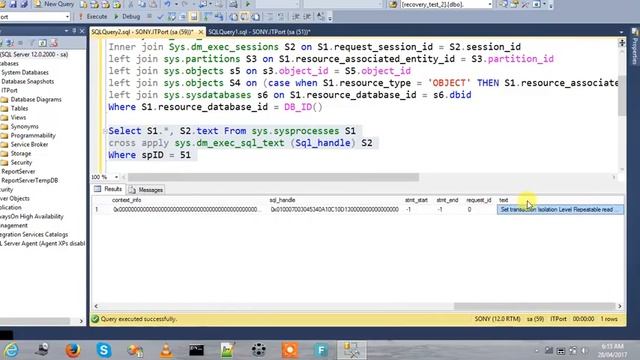This screenshot has height=360, width=640.
Task: Select the Storage folder
Action: click(20, 153)
